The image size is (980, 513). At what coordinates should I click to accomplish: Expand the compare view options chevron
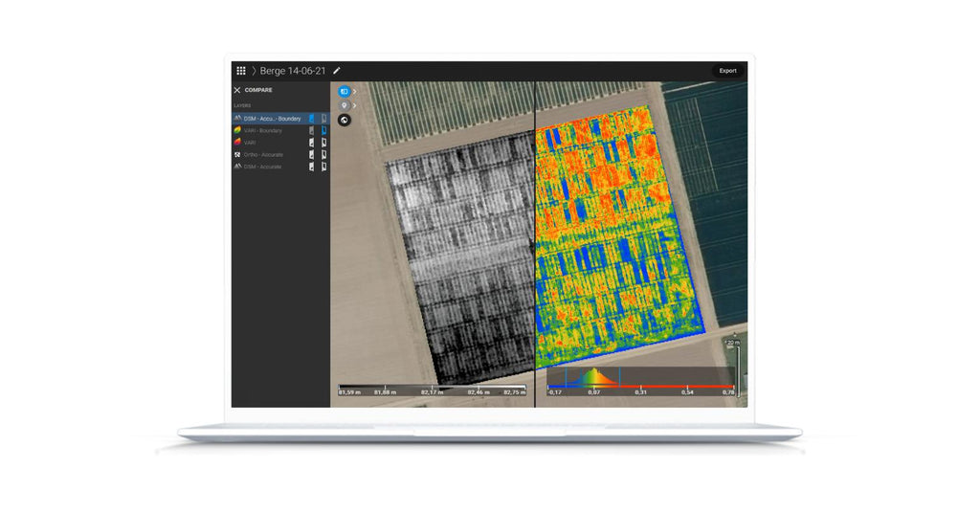point(354,91)
